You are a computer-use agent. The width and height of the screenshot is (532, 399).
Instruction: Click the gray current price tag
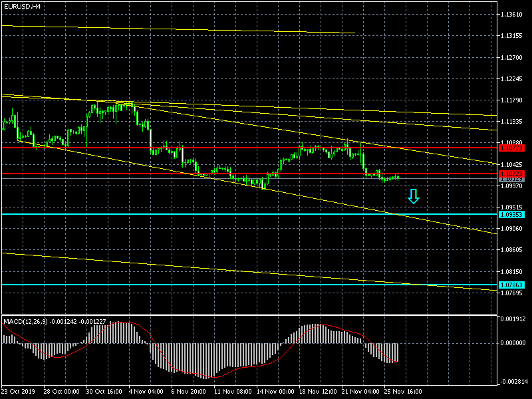coord(511,179)
